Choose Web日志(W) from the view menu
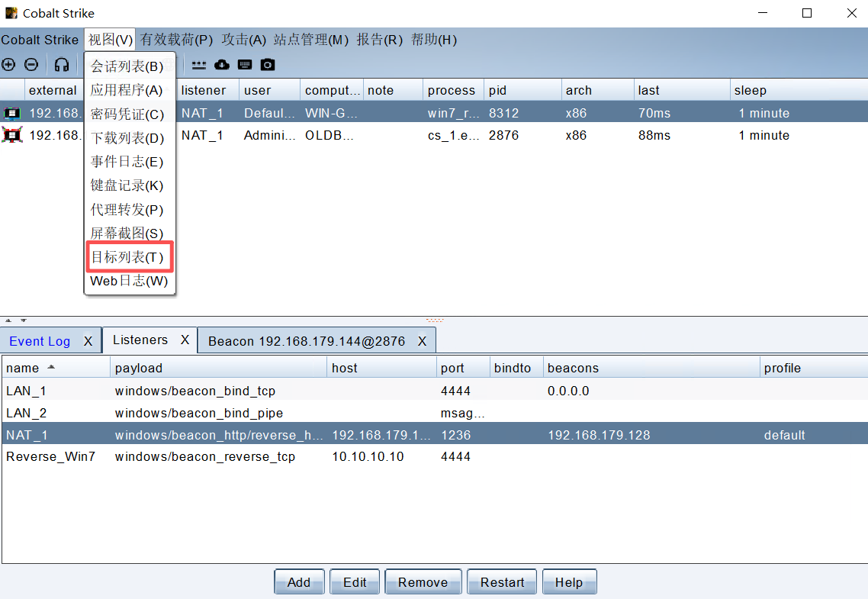Viewport: 868px width, 599px height. point(130,282)
